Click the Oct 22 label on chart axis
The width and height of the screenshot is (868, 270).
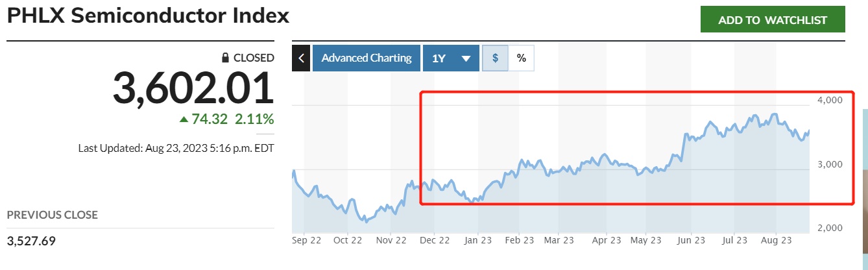point(347,240)
